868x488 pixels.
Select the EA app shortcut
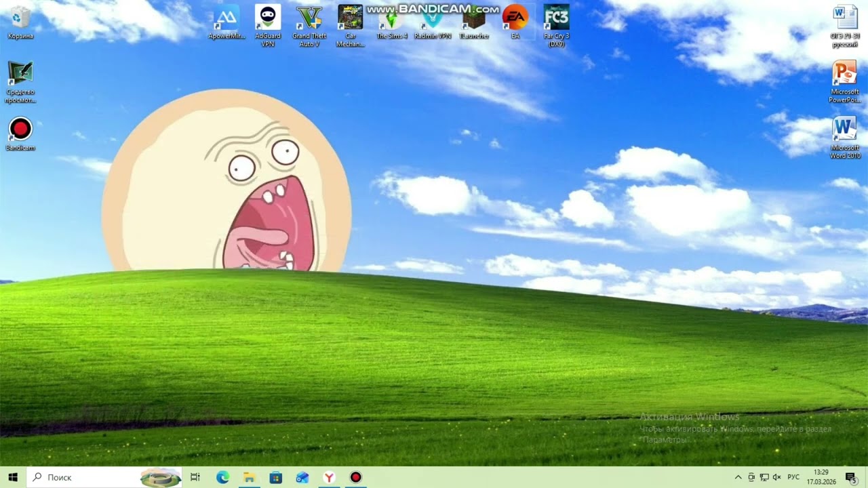coord(515,22)
